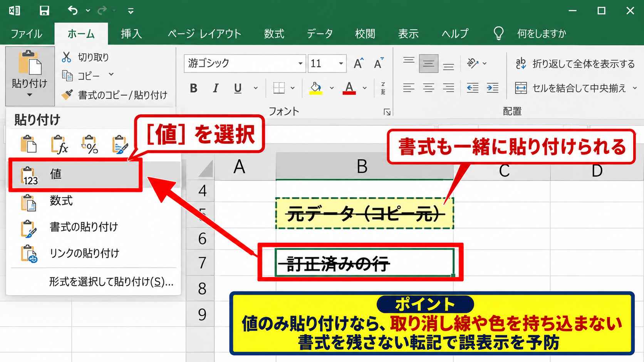Toggle Bold formatting button
644x362 pixels.
tap(194, 88)
